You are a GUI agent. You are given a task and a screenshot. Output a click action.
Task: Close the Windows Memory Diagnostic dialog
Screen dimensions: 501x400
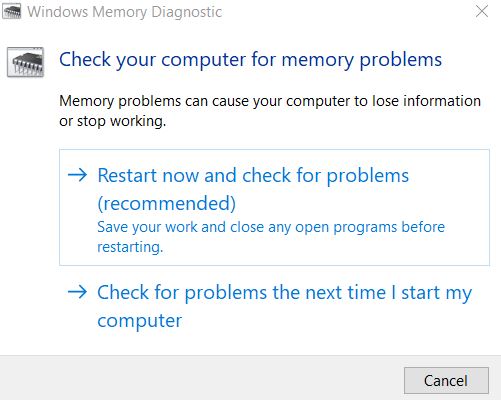point(482,11)
